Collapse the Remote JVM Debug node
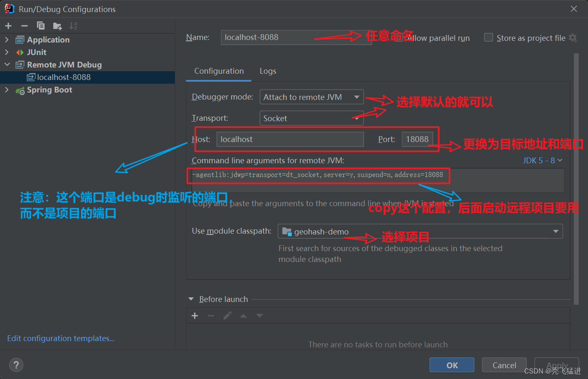This screenshot has width=588, height=379. (x=7, y=65)
